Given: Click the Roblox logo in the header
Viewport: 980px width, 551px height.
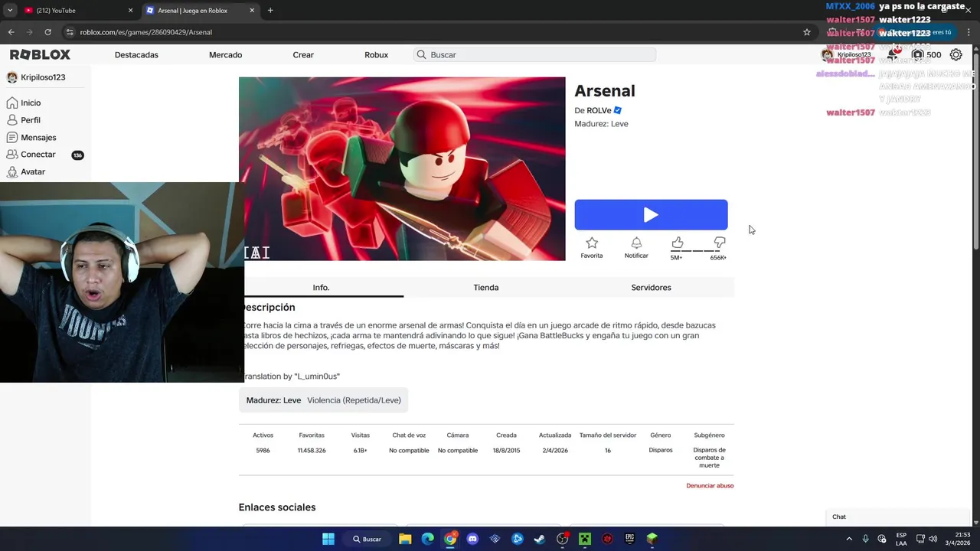Looking at the screenshot, I should [40, 54].
